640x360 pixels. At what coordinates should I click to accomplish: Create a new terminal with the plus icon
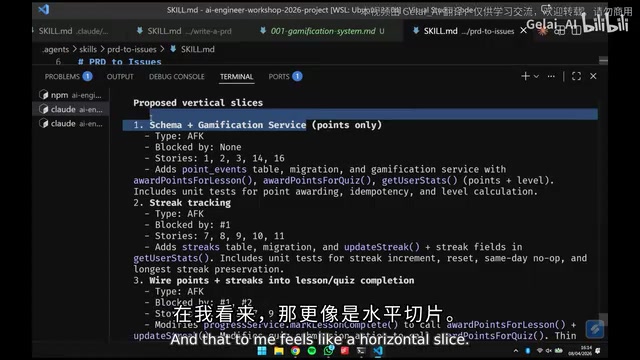(x=525, y=76)
